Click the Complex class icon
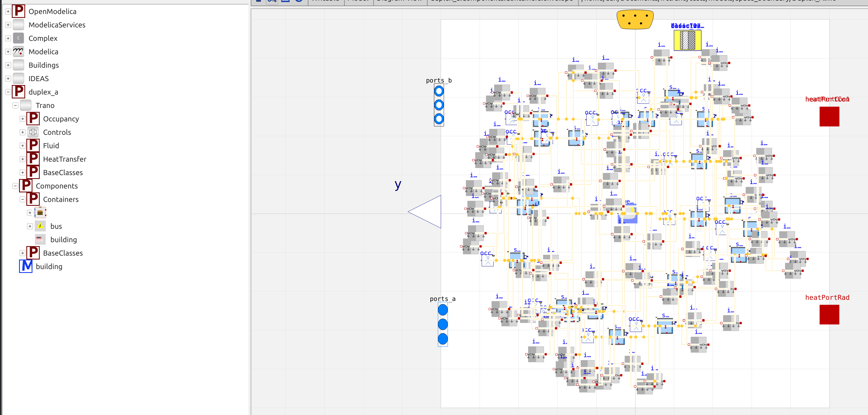This screenshot has height=415, width=868. [x=18, y=38]
